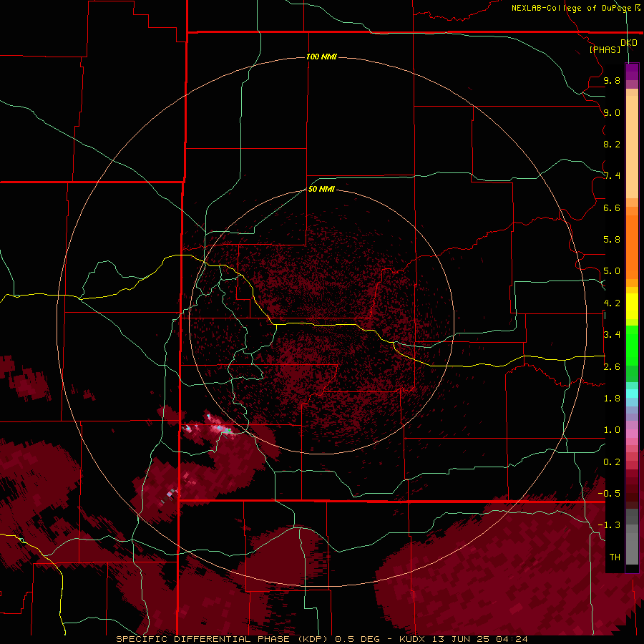This screenshot has width=644, height=644.
Task: Select the -0.5 legend value
Action: pos(609,494)
